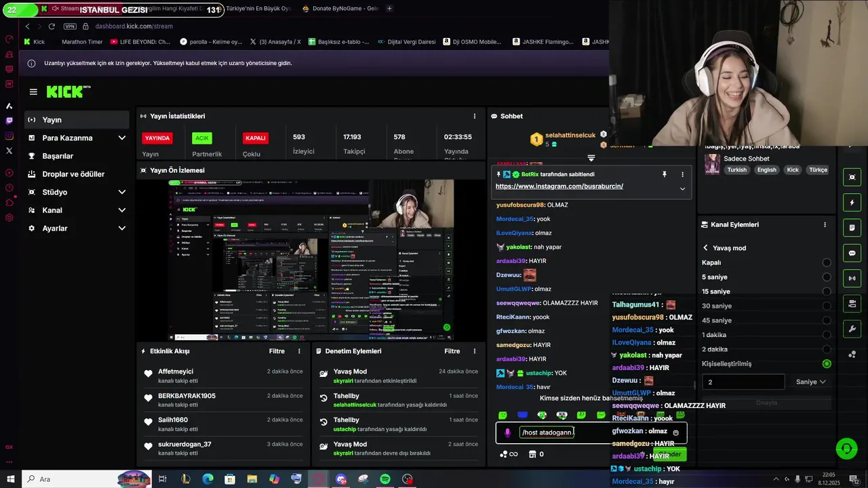The height and width of the screenshot is (488, 868).
Task: Click the VPN badge in address bar
Action: pyautogui.click(x=70, y=26)
